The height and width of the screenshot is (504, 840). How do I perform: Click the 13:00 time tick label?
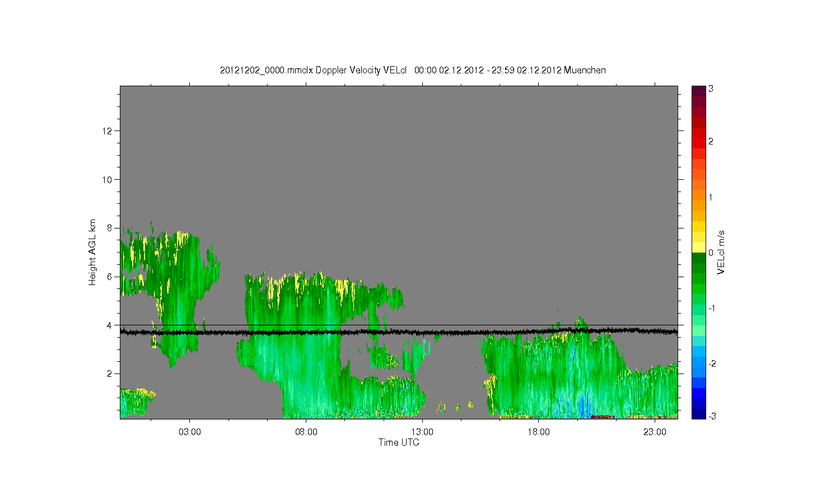[x=422, y=432]
